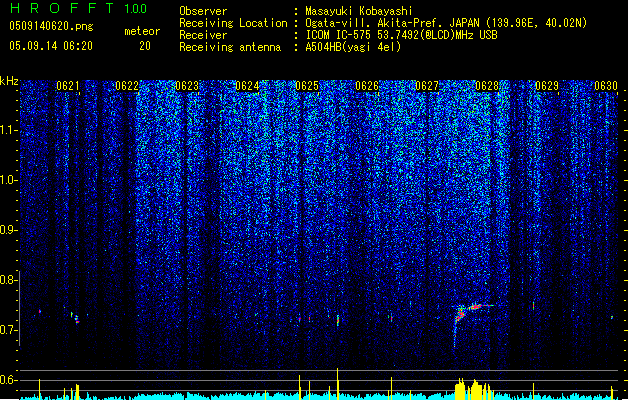Click the 0.6 kHz axis label

click(8, 380)
